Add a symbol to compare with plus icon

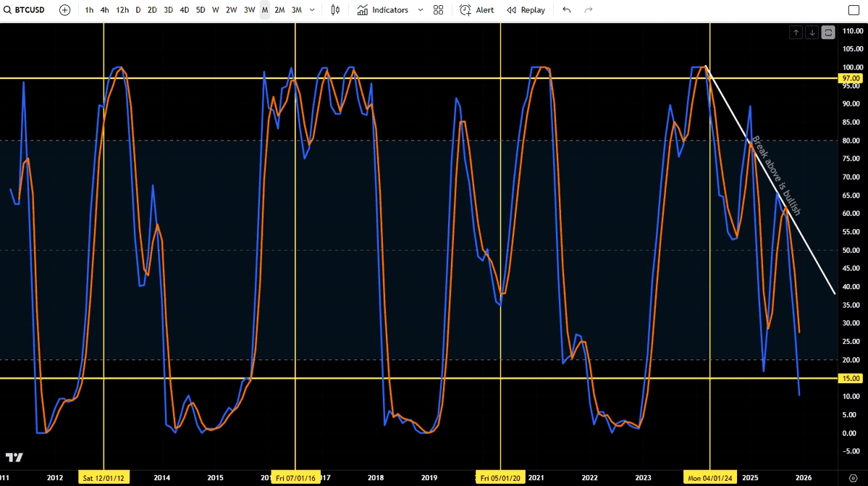(x=64, y=10)
